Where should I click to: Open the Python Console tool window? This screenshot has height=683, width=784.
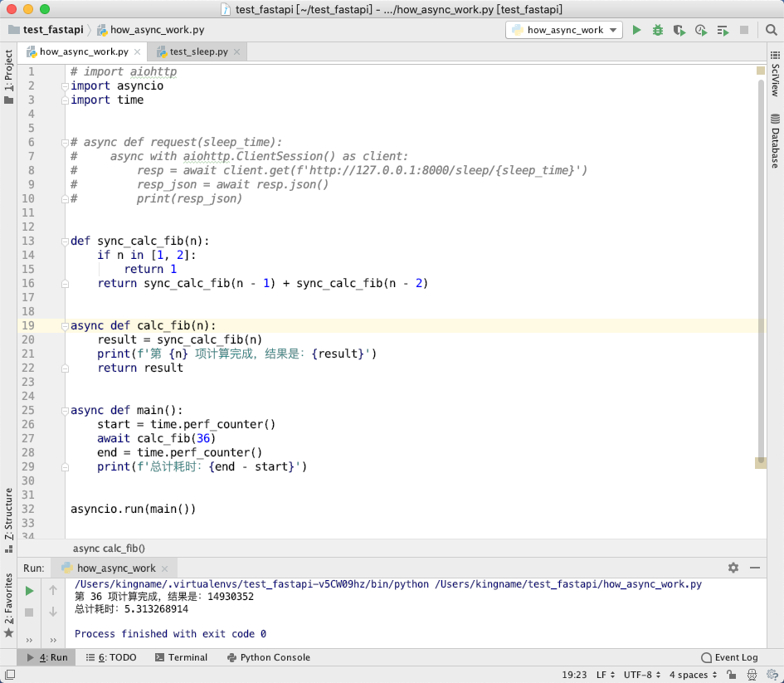point(269,657)
